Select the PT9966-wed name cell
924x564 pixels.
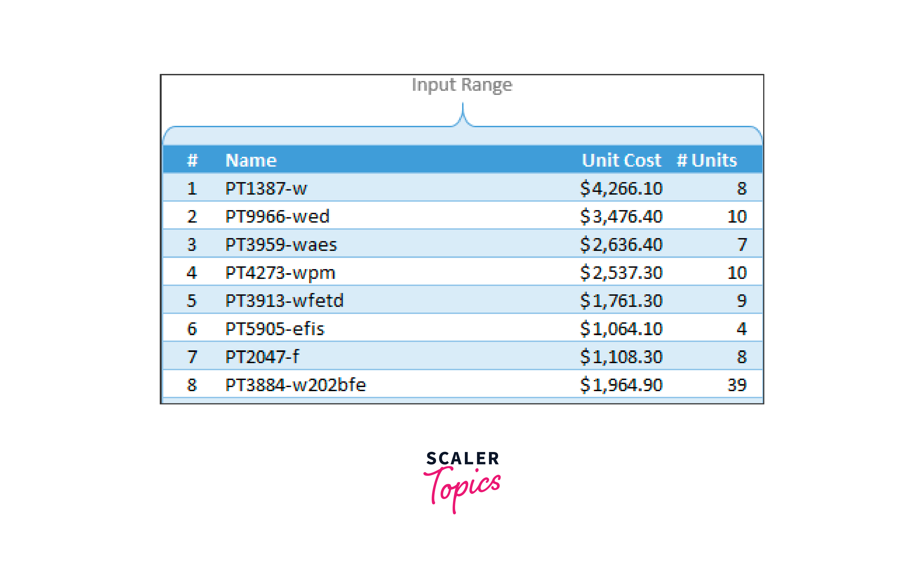277,217
